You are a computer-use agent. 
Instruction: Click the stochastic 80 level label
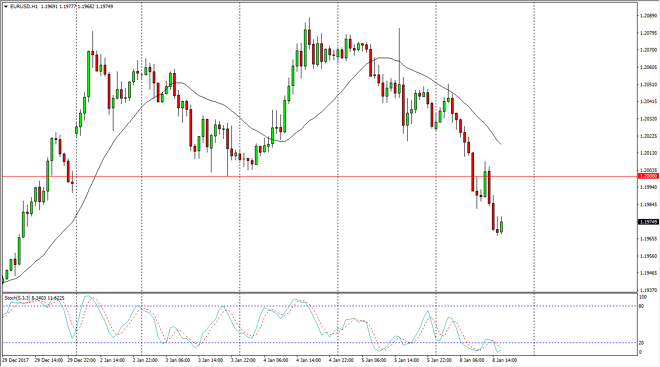pyautogui.click(x=641, y=306)
